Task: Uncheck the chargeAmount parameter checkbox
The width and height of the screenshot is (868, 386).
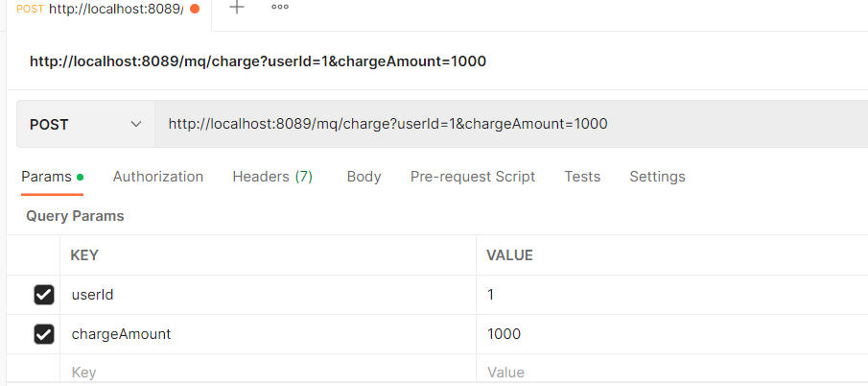Action: click(44, 334)
